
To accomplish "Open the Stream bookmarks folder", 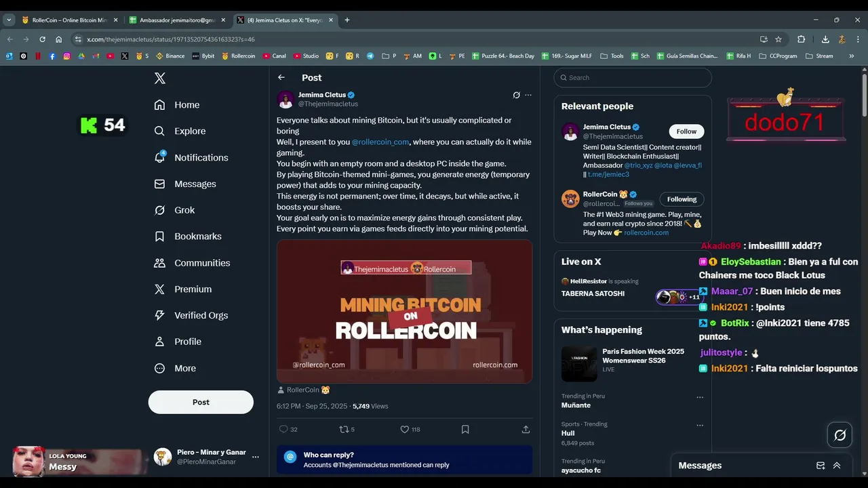I will (x=819, y=56).
